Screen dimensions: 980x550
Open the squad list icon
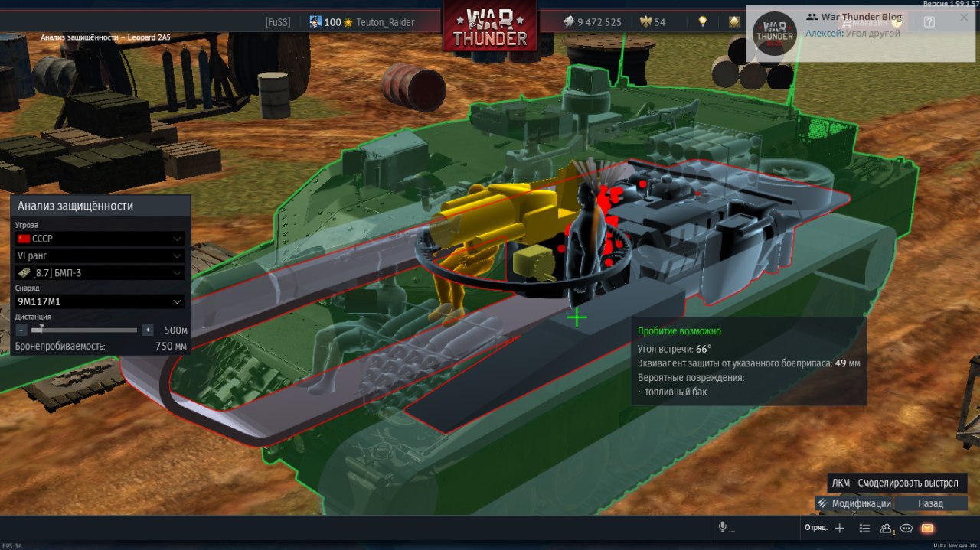(x=864, y=528)
